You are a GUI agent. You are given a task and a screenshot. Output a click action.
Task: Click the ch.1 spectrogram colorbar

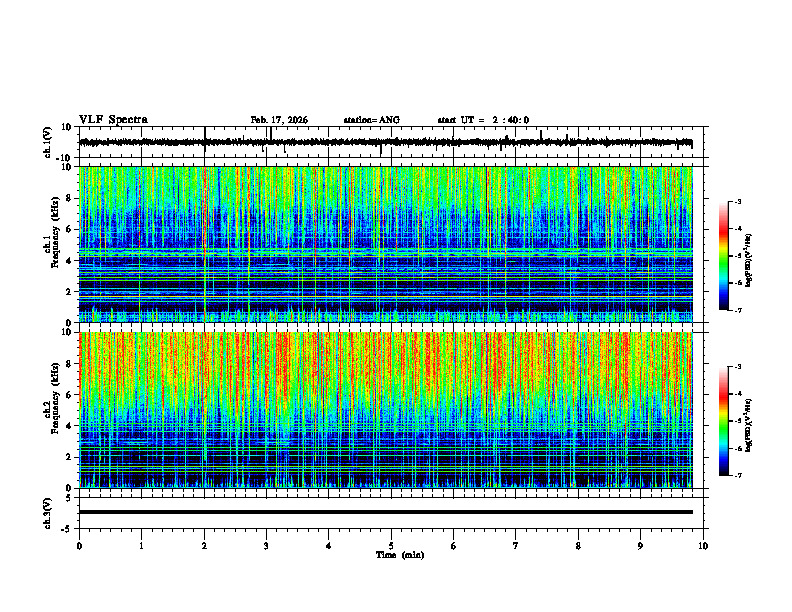(x=723, y=256)
